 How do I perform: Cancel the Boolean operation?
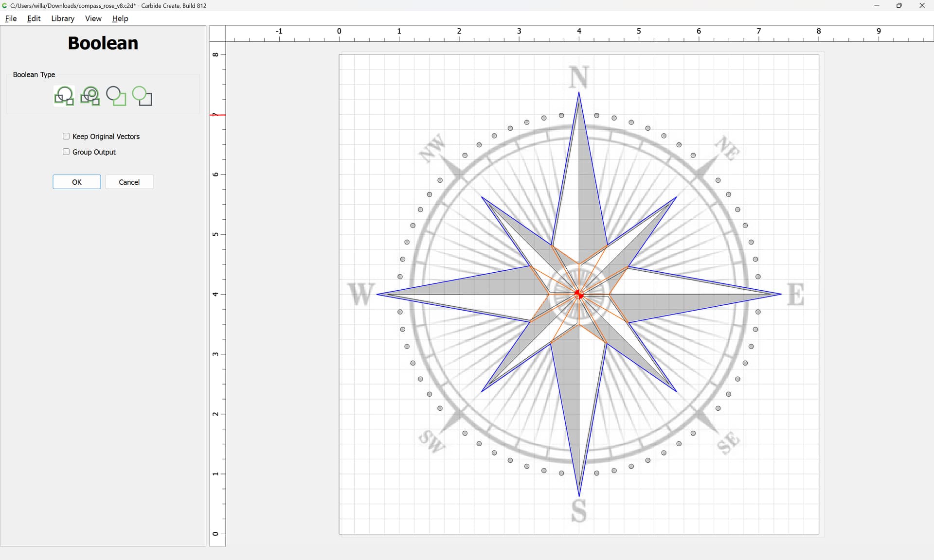[x=129, y=182]
